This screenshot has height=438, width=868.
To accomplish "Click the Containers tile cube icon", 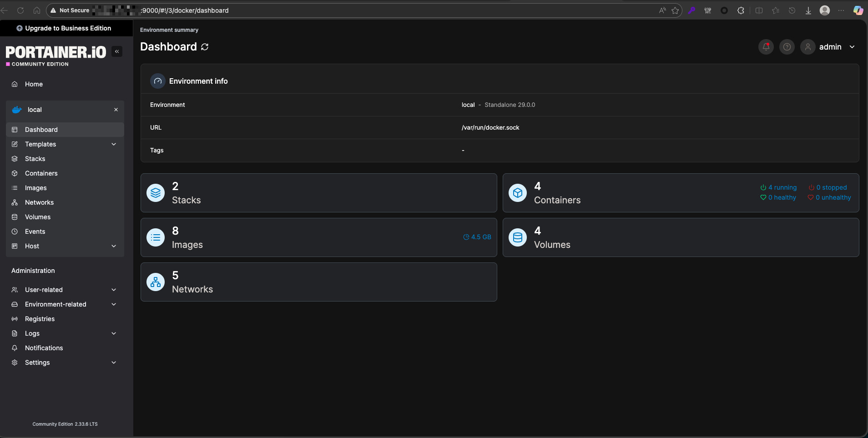I will click(518, 193).
